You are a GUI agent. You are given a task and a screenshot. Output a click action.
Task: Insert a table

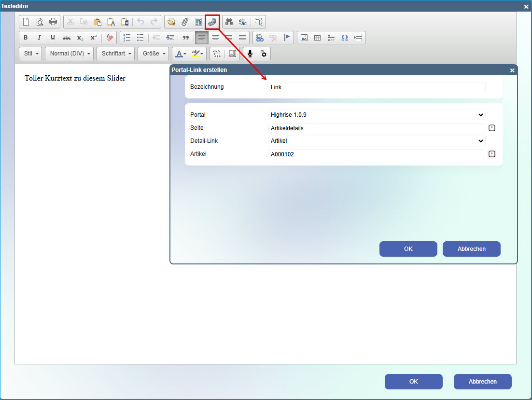point(318,38)
